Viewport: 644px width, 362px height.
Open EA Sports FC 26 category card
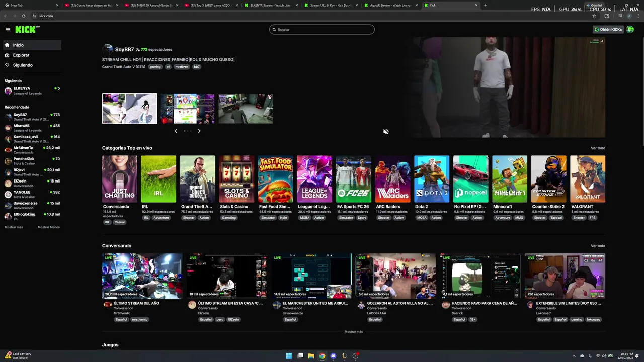(354, 179)
